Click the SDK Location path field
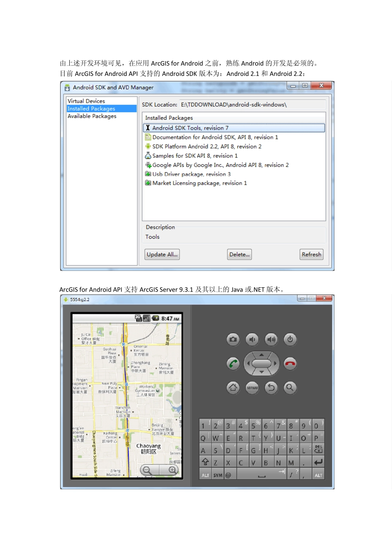The height and width of the screenshot is (555, 392). 253,104
